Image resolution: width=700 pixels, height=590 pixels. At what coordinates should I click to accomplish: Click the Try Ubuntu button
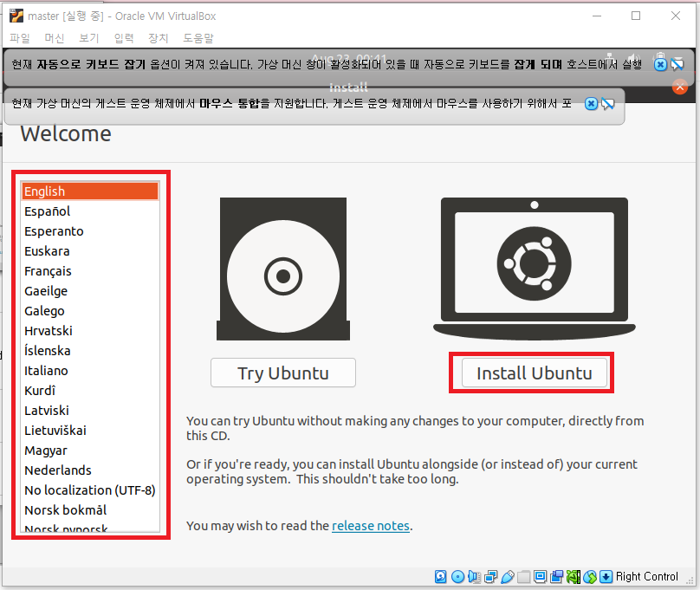283,373
